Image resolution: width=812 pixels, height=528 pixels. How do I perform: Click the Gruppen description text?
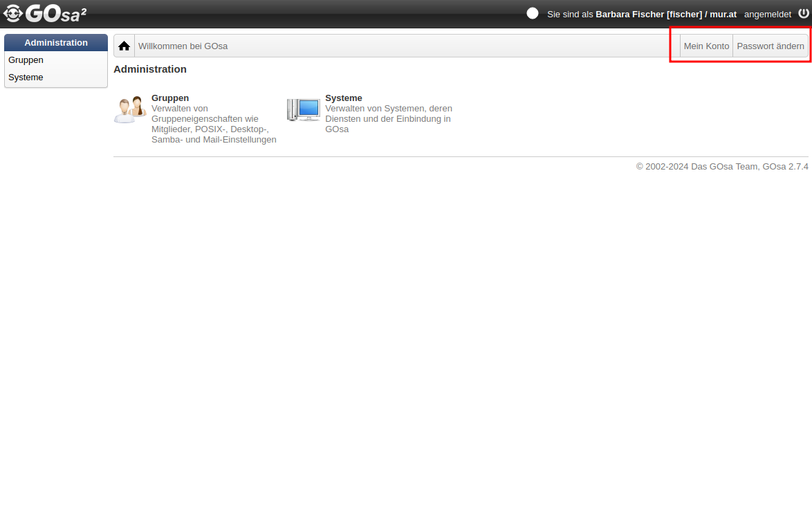coord(214,124)
